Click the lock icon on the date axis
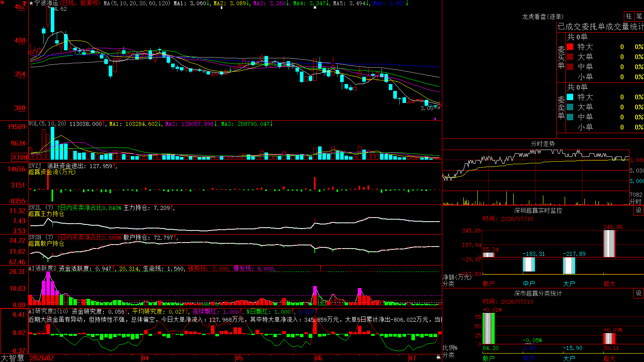This screenshot has width=644, height=362. pos(438,357)
